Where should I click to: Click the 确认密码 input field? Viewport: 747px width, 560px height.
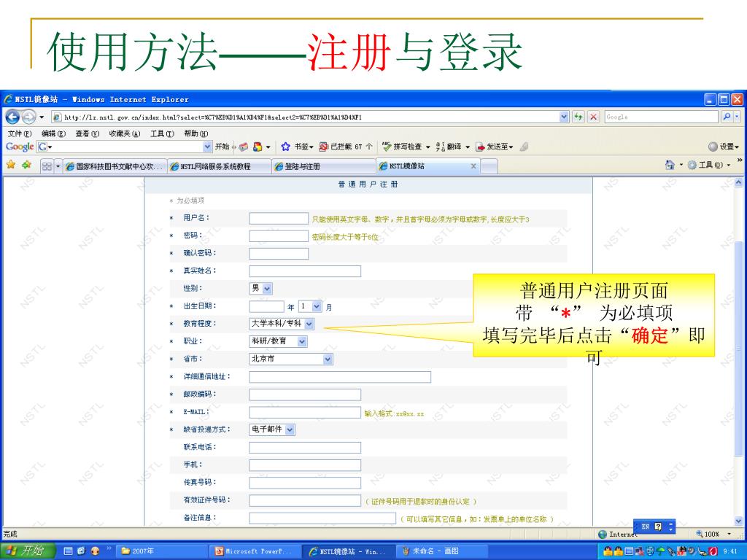[x=279, y=254]
